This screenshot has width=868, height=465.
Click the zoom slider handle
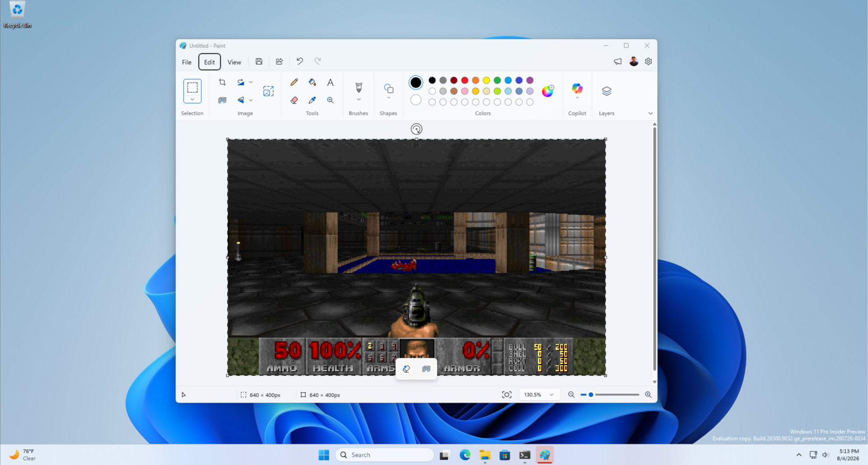[x=591, y=395]
